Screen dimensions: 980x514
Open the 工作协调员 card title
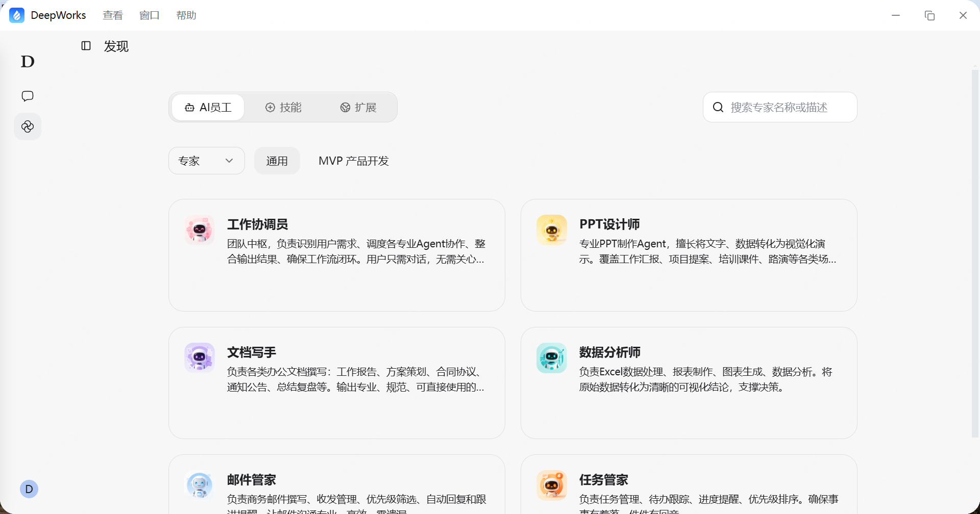258,224
